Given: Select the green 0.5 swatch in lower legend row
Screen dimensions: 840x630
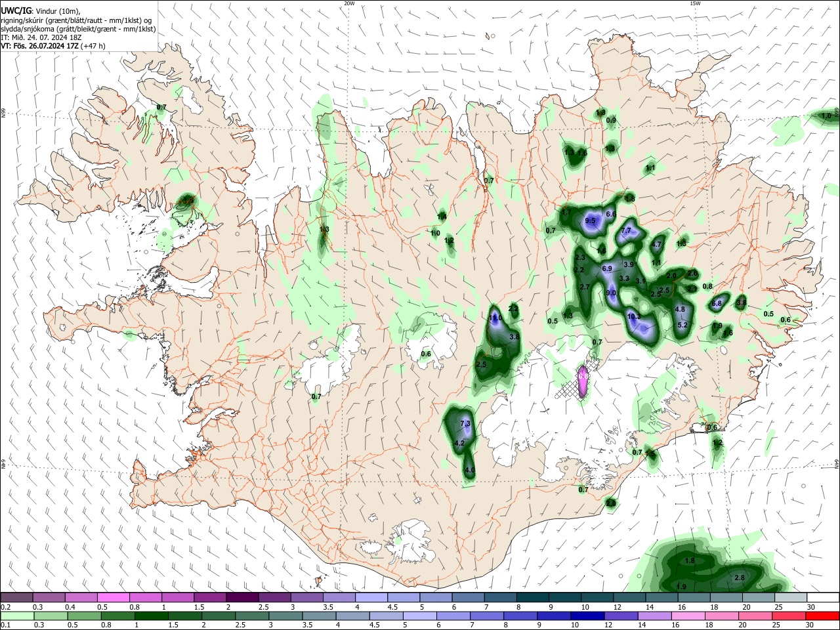Looking at the screenshot, I should [84, 616].
